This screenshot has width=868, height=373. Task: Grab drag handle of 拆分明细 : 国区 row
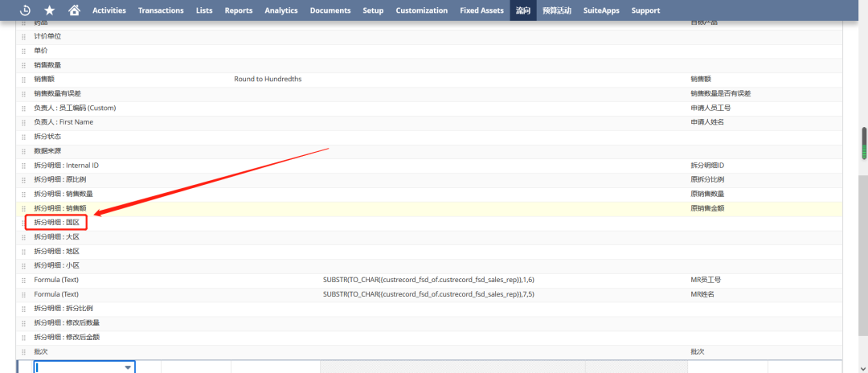pos(24,223)
